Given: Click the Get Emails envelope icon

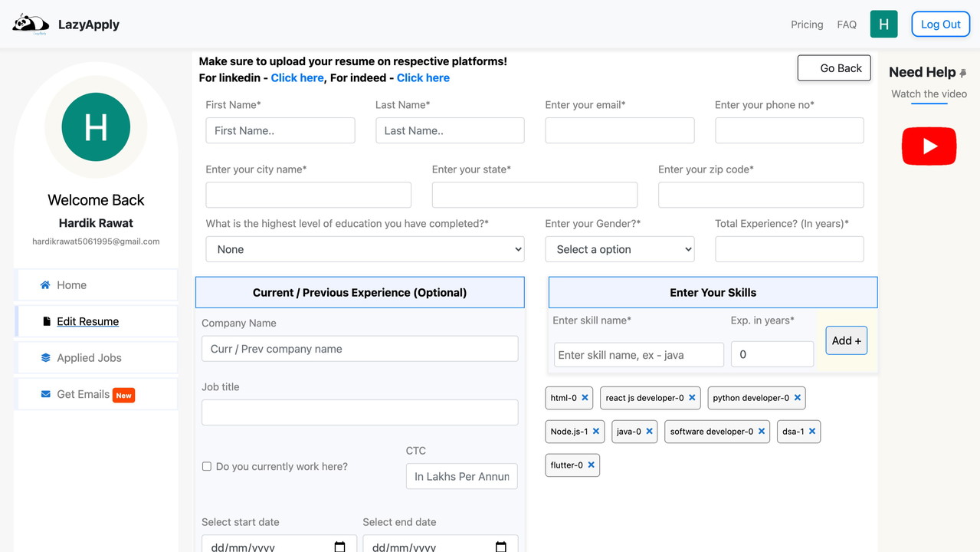Looking at the screenshot, I should click(x=46, y=394).
